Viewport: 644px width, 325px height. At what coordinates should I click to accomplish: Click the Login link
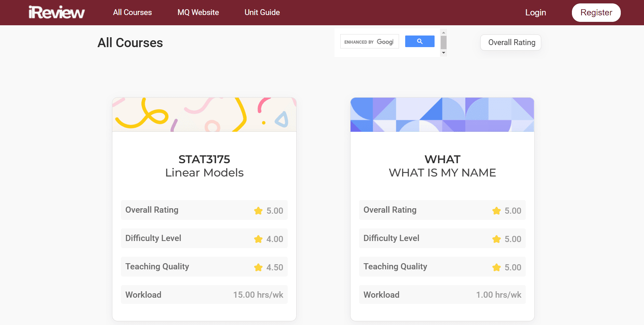coord(535,13)
